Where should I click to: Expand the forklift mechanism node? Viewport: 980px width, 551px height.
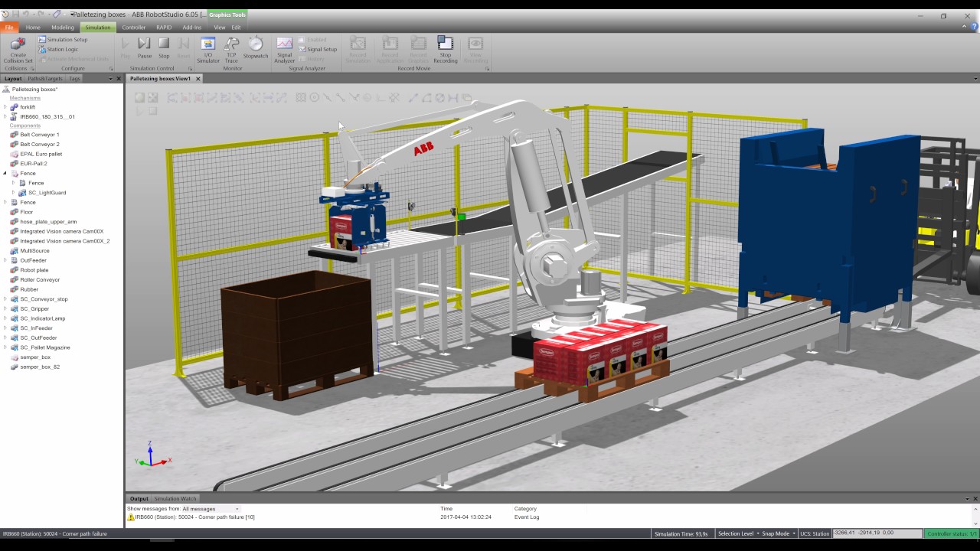[5, 107]
